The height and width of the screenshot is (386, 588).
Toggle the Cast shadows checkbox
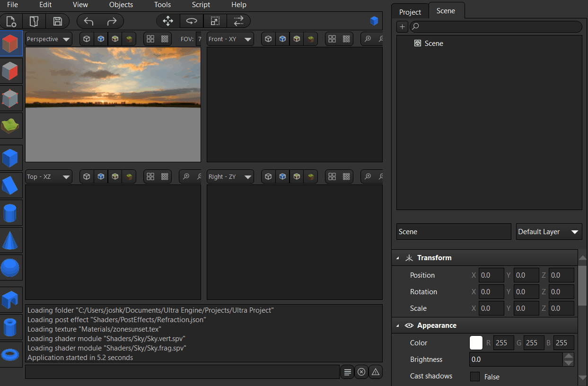(474, 377)
